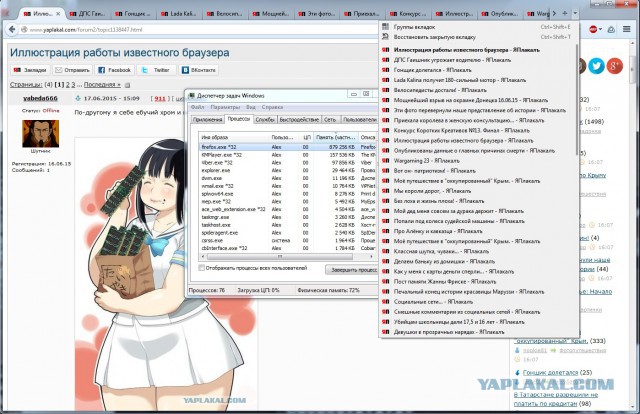Click the Завершить процесс button
The width and height of the screenshot is (640, 414).
click(x=352, y=270)
